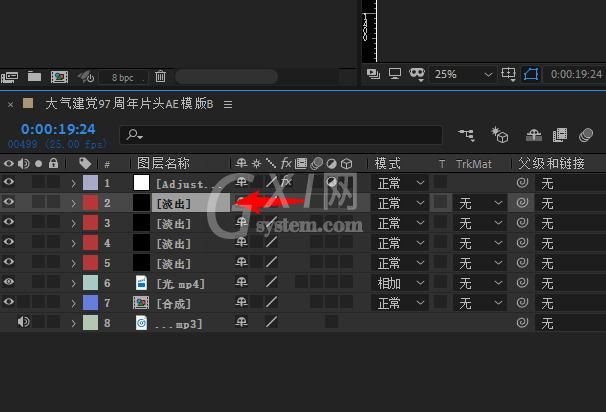
Task: Toggle hide shy layers icon
Action: pos(534,135)
